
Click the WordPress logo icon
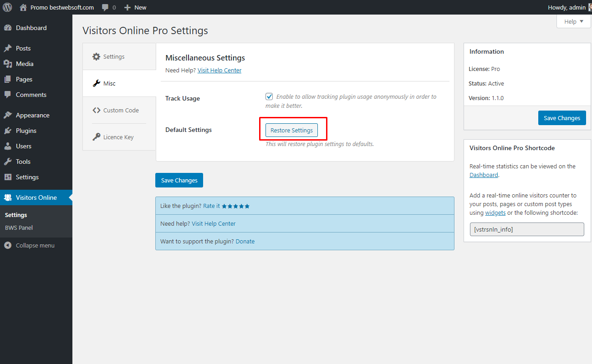[x=7, y=7]
